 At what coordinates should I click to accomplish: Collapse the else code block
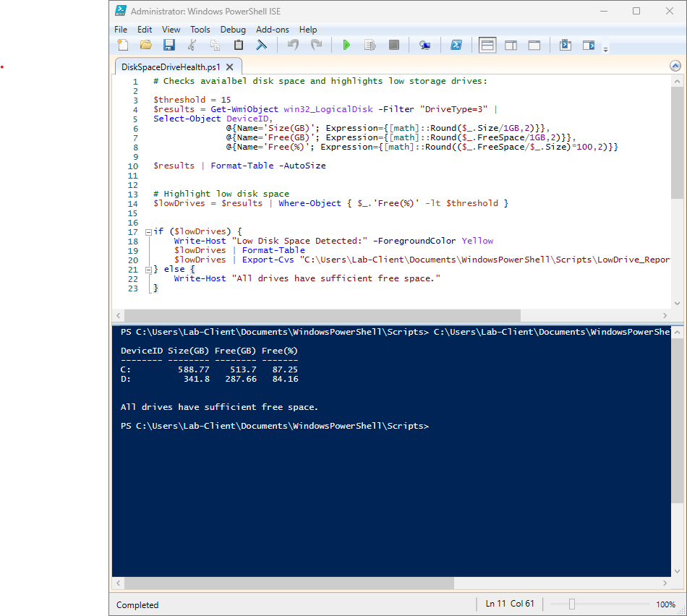click(148, 268)
